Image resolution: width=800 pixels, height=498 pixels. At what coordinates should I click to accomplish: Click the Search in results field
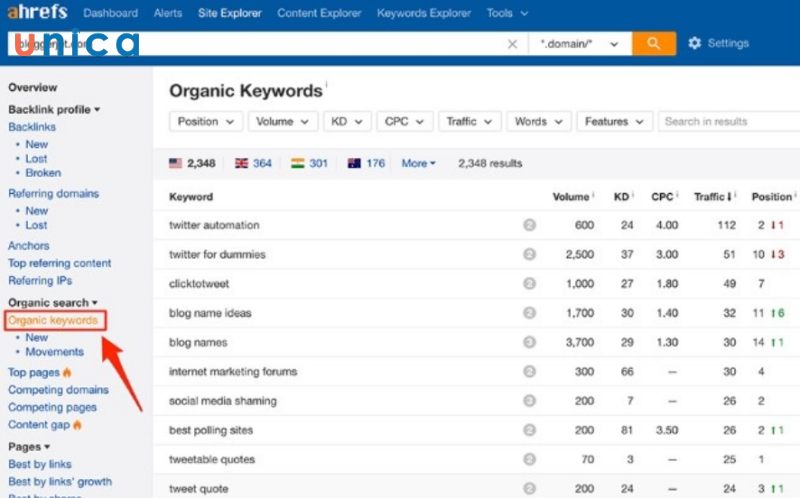click(x=728, y=121)
